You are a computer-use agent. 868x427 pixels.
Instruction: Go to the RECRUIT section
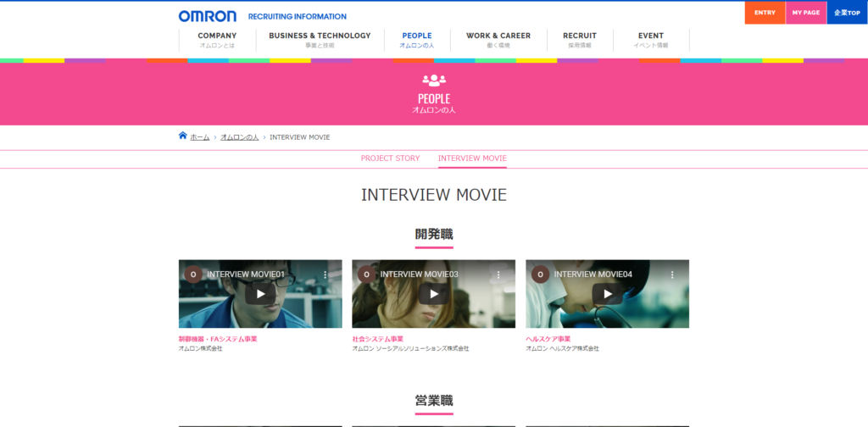point(580,40)
